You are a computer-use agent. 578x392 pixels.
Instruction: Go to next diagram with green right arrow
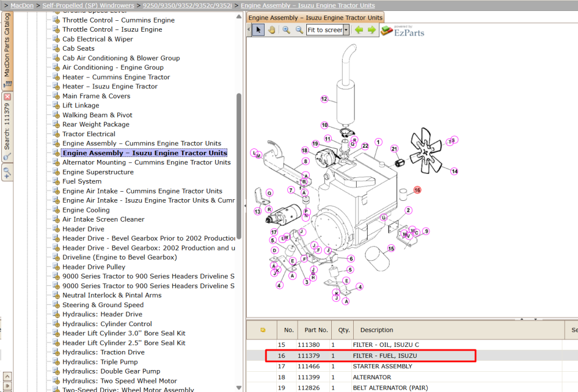[x=372, y=30]
